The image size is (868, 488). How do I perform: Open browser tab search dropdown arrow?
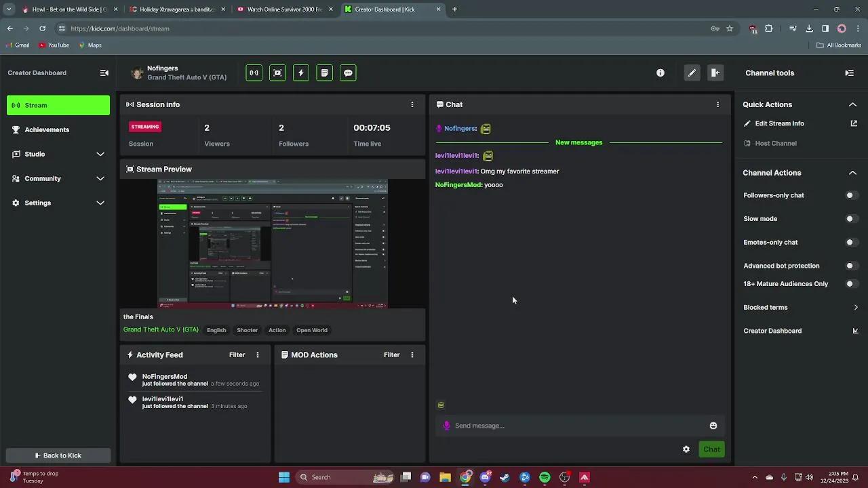pyautogui.click(x=9, y=9)
